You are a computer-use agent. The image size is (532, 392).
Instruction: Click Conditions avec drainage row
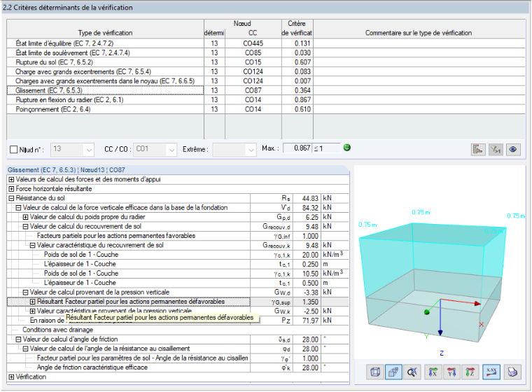click(x=178, y=330)
